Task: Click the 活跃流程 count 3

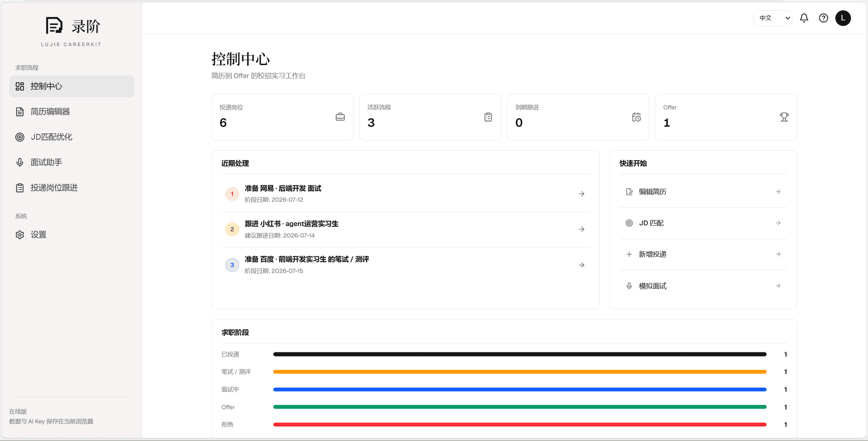Action: [x=371, y=123]
